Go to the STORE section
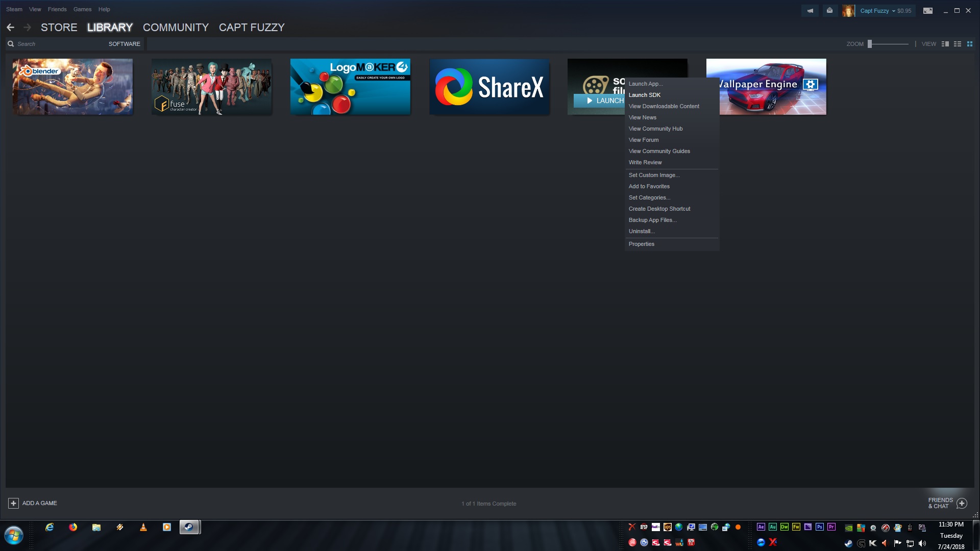This screenshot has height=551, width=980. (x=59, y=28)
